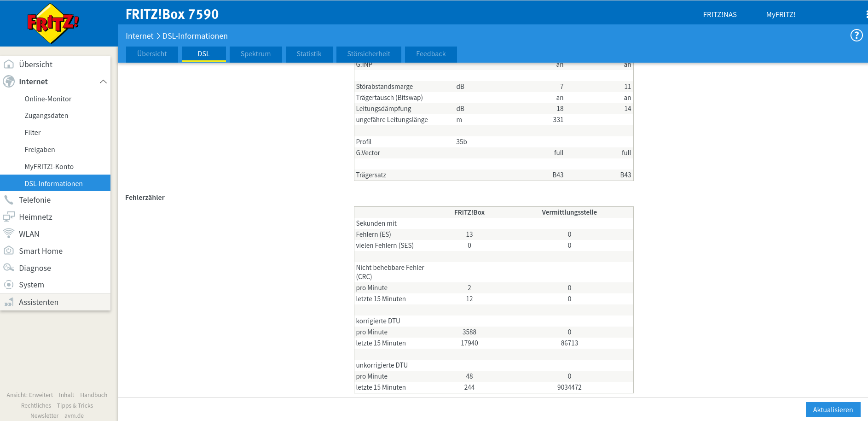Open the Feedback tab
Viewport: 868px width, 421px height.
[431, 54]
